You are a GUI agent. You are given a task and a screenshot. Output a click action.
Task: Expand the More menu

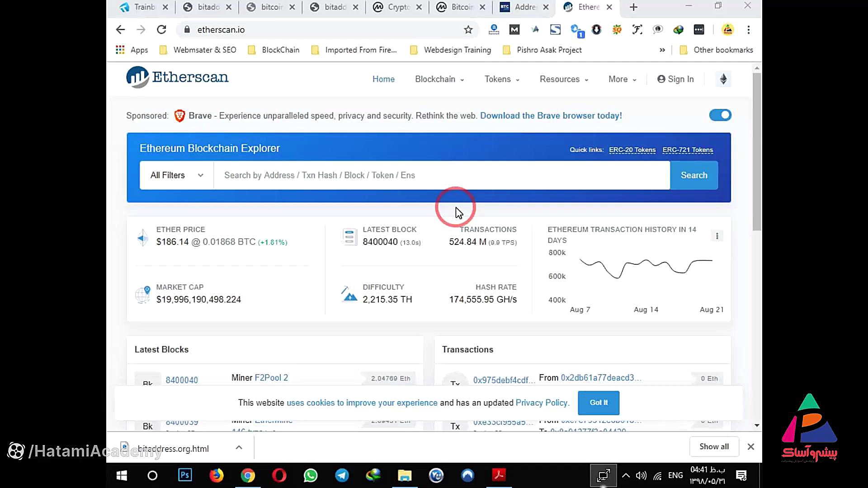click(622, 79)
